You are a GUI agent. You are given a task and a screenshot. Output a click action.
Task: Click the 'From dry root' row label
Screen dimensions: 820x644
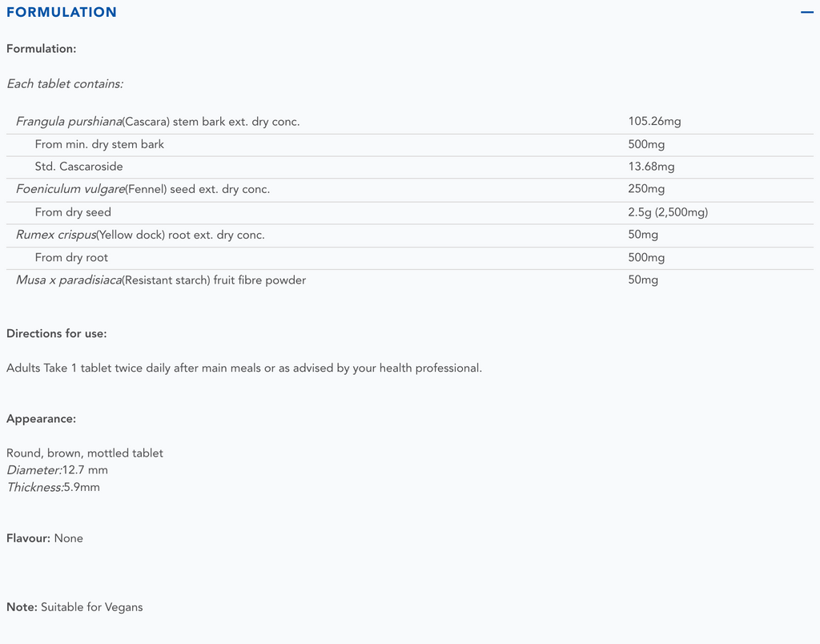[71, 257]
